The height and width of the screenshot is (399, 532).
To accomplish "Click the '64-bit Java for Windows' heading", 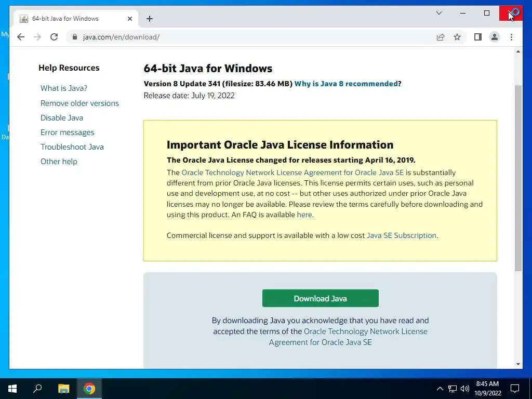I will 208,68.
